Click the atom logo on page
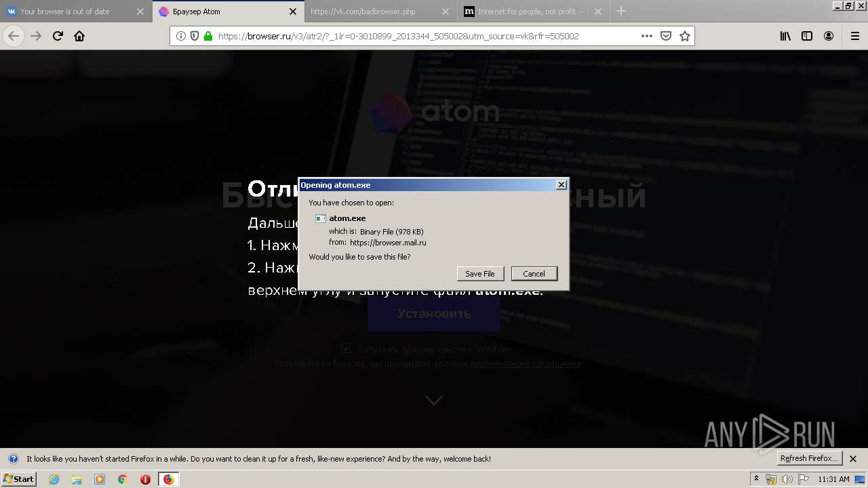Image resolution: width=868 pixels, height=488 pixels. pos(434,111)
